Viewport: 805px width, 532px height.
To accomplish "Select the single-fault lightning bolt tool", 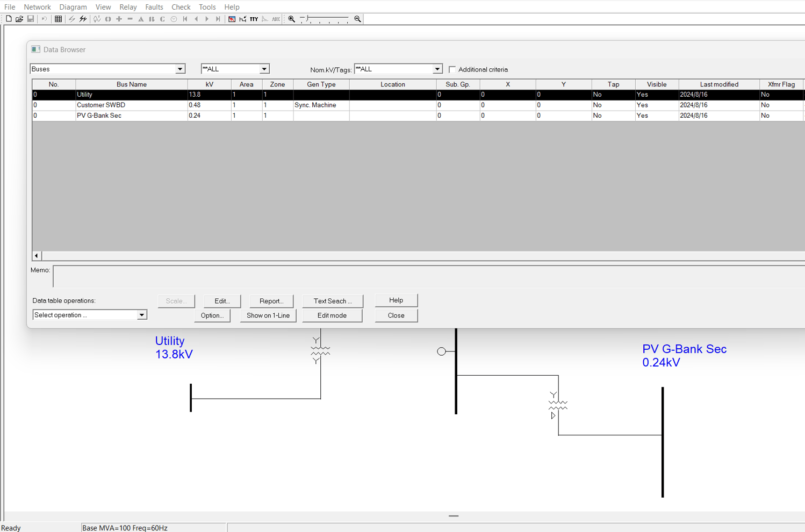I will 71,19.
